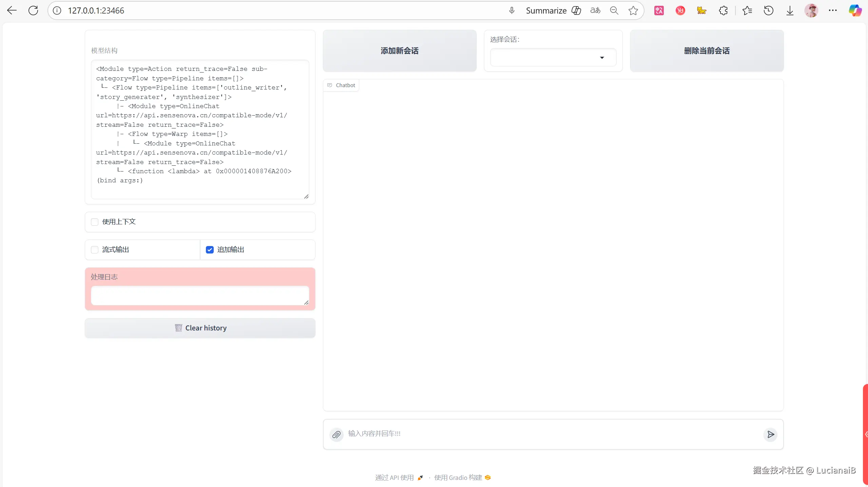Click the 添加新会话 button

point(399,51)
